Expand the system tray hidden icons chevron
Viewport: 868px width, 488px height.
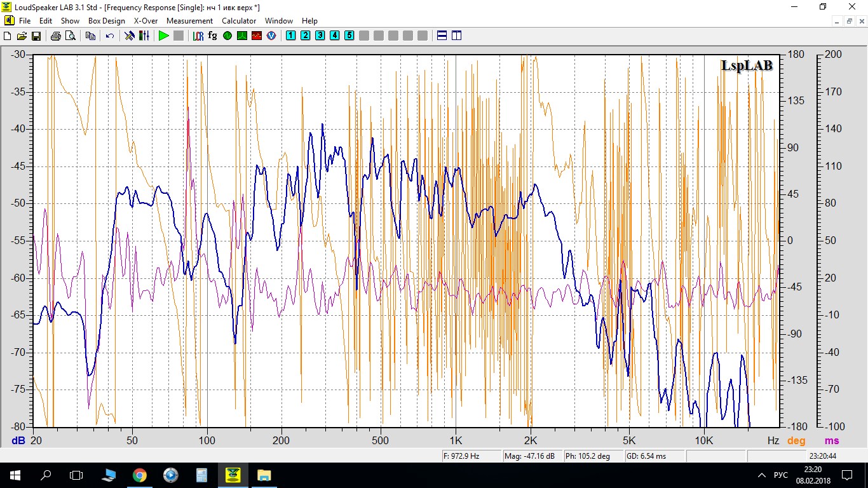pyautogui.click(x=761, y=475)
